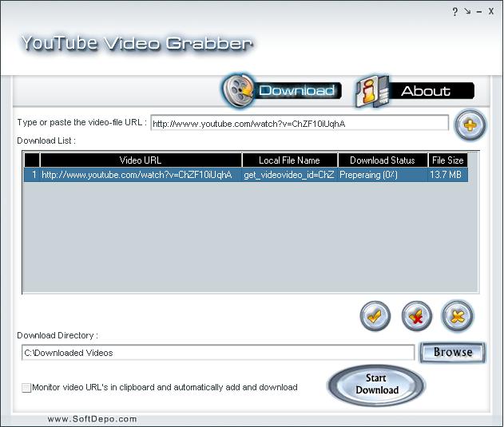Image resolution: width=504 pixels, height=427 pixels.
Task: Click the Local File Name column header
Action: [289, 160]
